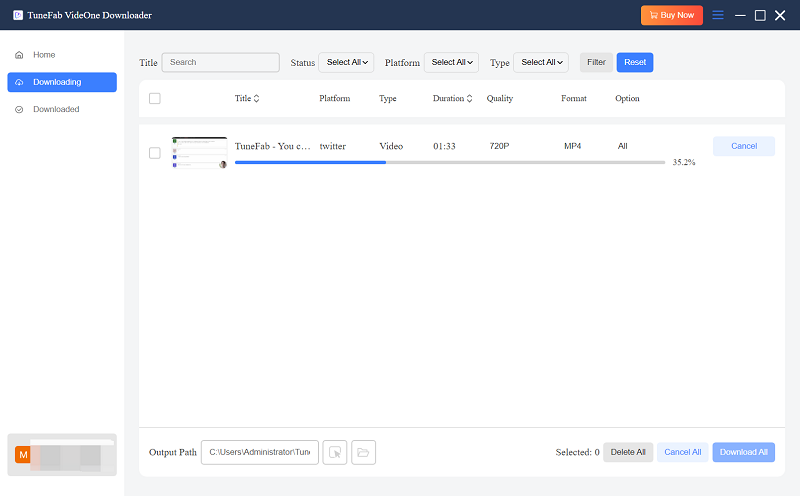Sort by Title arrows icon
Viewport: 800px width, 496px height.
pos(257,98)
